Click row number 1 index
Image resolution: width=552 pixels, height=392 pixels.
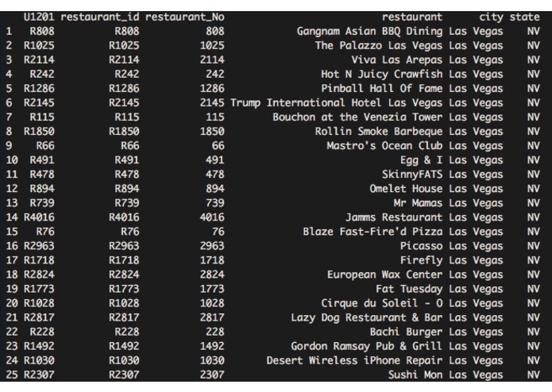(x=9, y=31)
